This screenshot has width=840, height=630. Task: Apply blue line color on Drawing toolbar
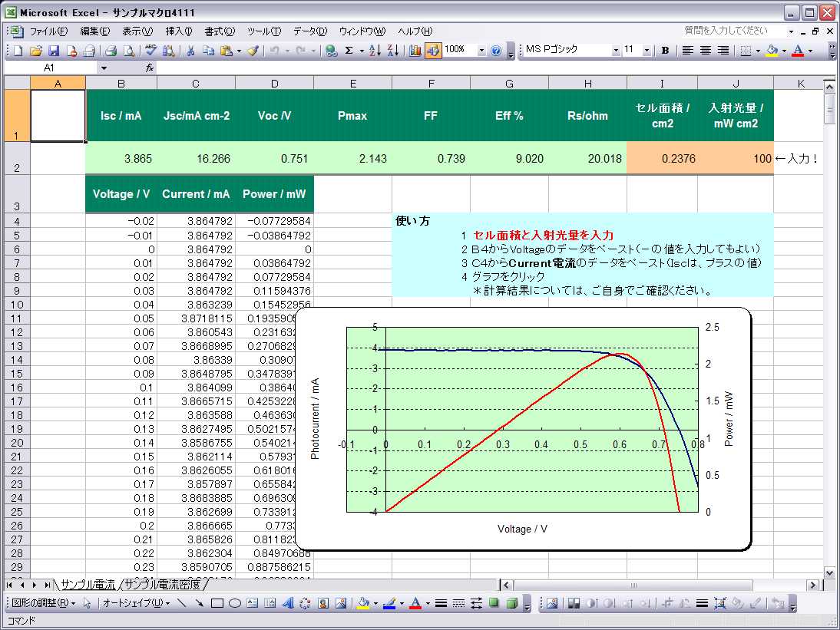[x=389, y=603]
